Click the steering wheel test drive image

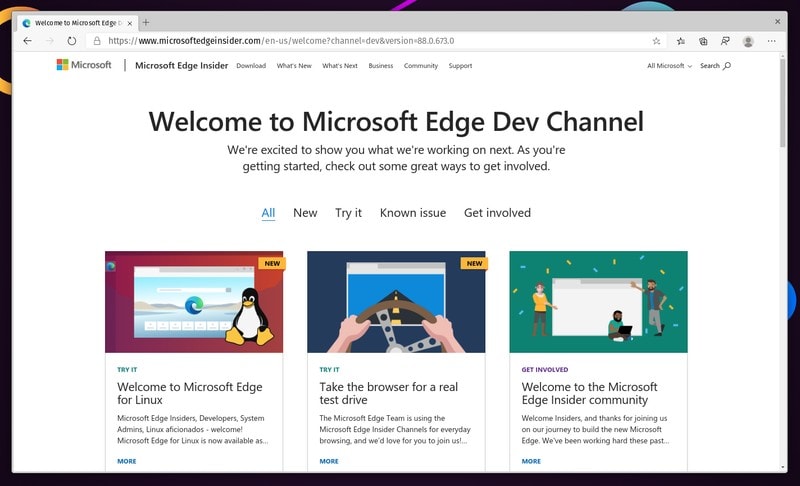point(396,302)
